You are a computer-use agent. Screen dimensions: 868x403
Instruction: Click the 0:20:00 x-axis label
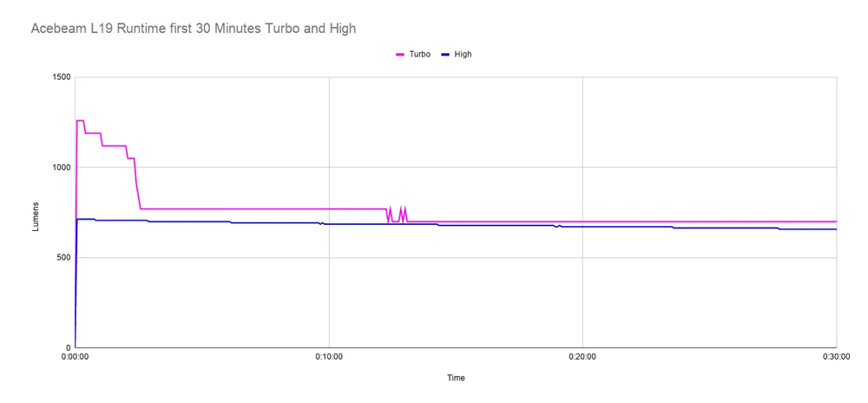tap(582, 357)
